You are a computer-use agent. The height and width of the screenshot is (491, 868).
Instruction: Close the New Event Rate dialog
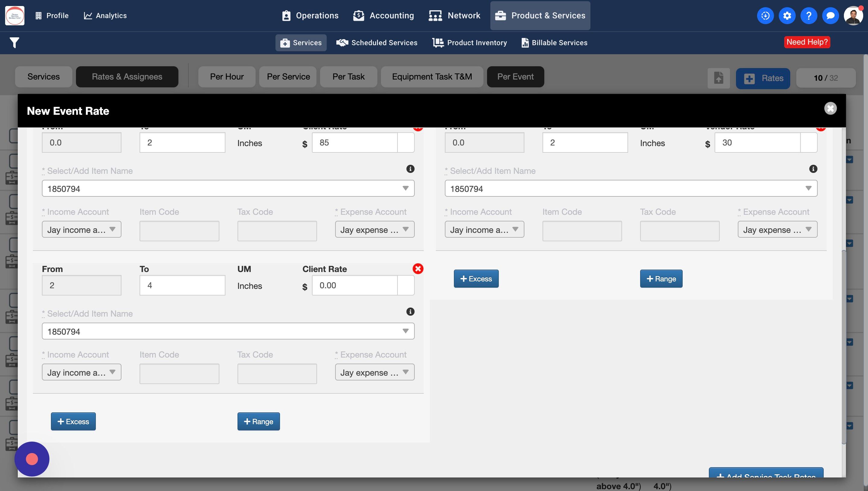point(830,108)
